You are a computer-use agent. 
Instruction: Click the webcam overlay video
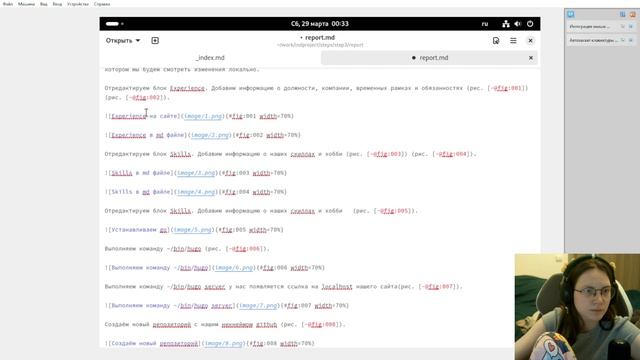point(577,307)
